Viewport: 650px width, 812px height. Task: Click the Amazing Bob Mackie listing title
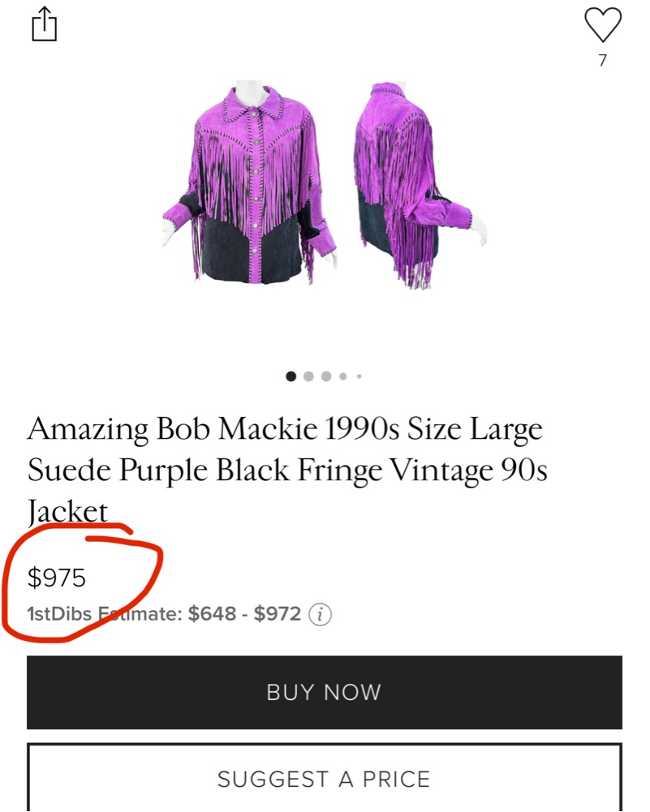tap(284, 429)
